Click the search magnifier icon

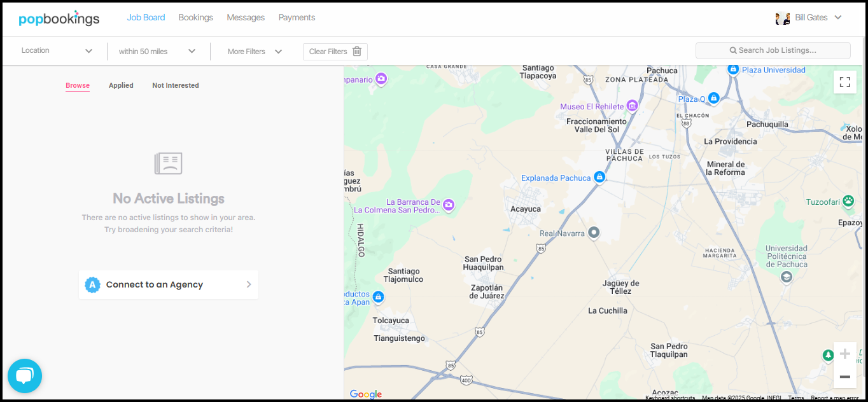[x=733, y=50]
